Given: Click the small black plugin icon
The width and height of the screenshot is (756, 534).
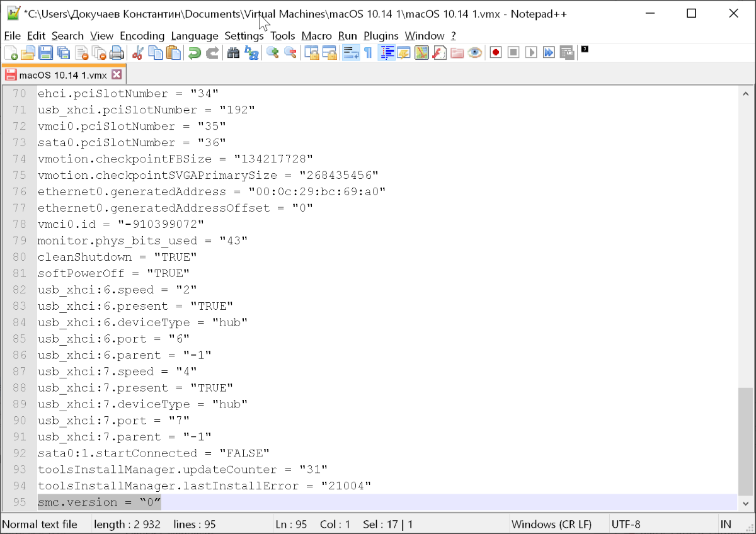Looking at the screenshot, I should [x=585, y=49].
